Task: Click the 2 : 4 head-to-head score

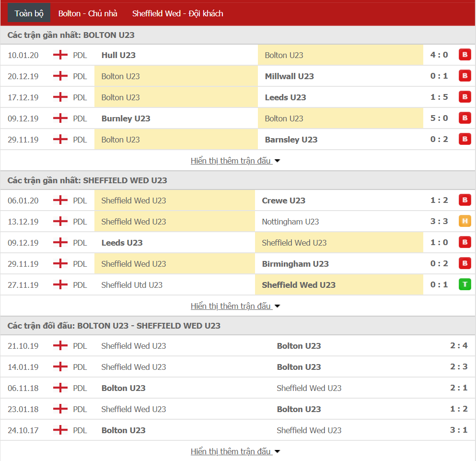Action: (x=459, y=345)
